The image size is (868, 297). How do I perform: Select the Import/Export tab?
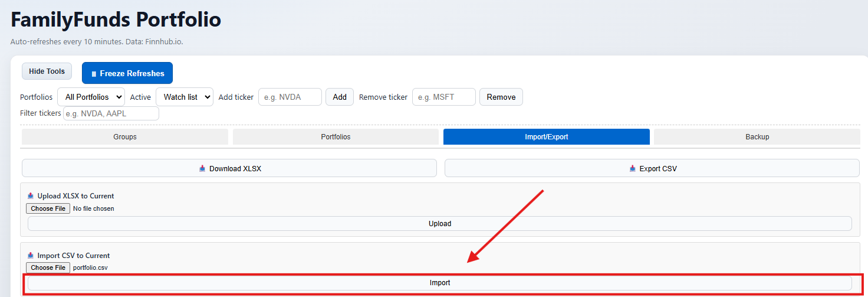click(x=546, y=137)
